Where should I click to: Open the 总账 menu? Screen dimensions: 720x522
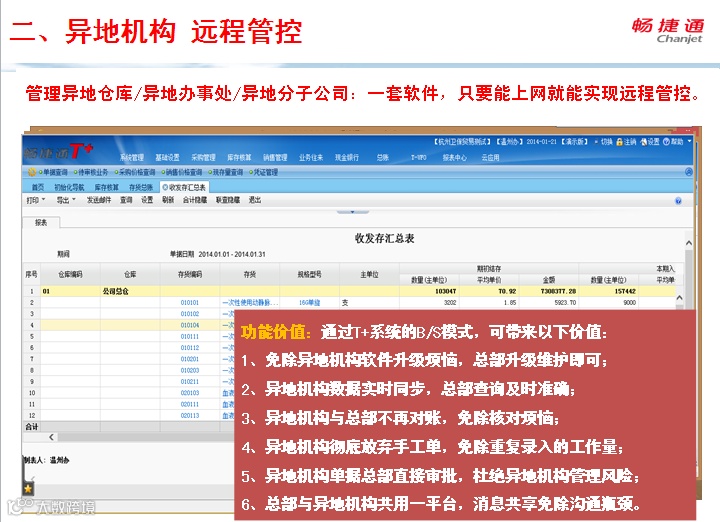click(382, 157)
